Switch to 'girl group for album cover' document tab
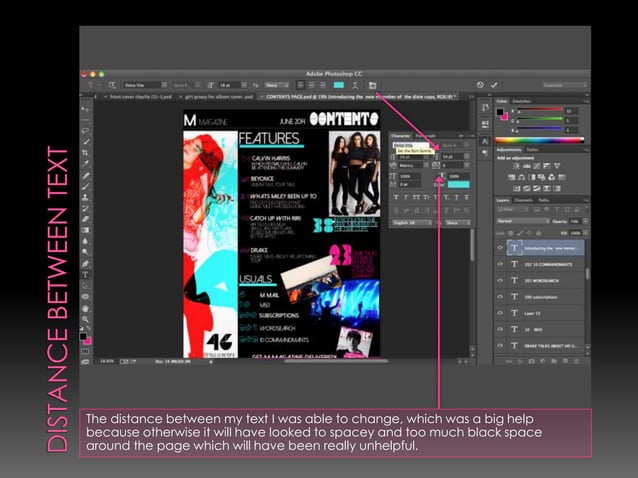The image size is (638, 478). point(219,97)
